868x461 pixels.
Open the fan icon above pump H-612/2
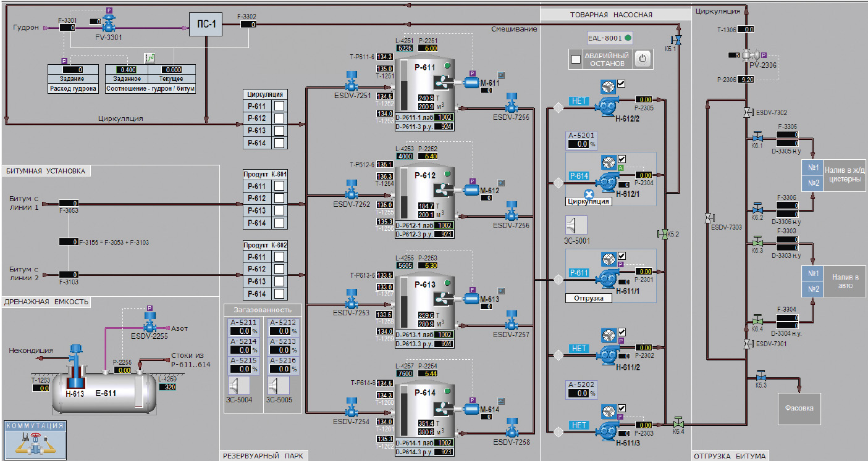click(608, 86)
